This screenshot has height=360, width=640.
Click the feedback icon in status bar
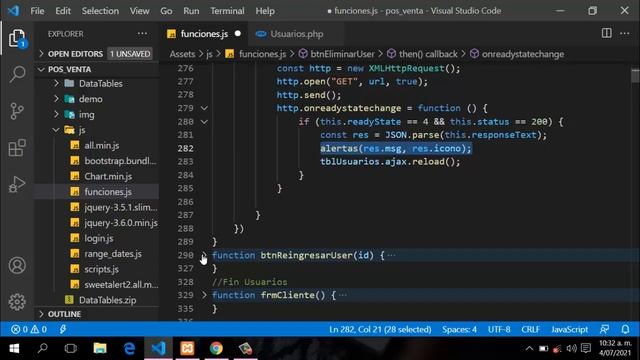(x=604, y=329)
